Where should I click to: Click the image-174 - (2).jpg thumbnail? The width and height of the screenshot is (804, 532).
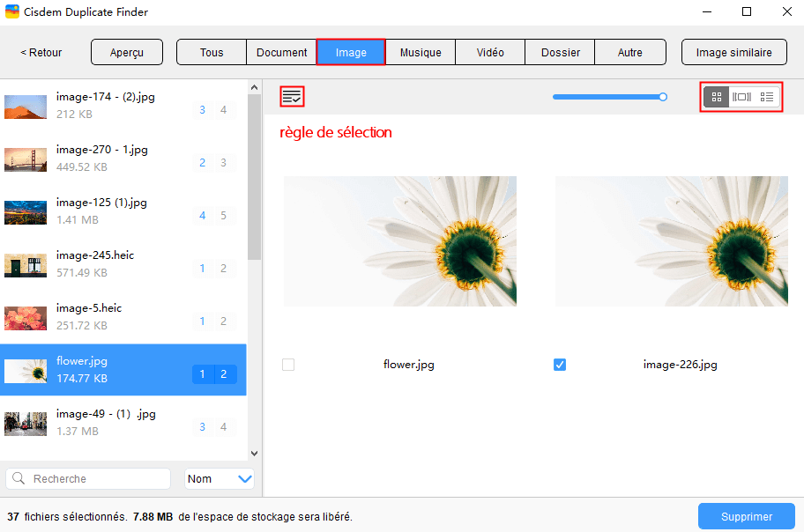[x=26, y=106]
